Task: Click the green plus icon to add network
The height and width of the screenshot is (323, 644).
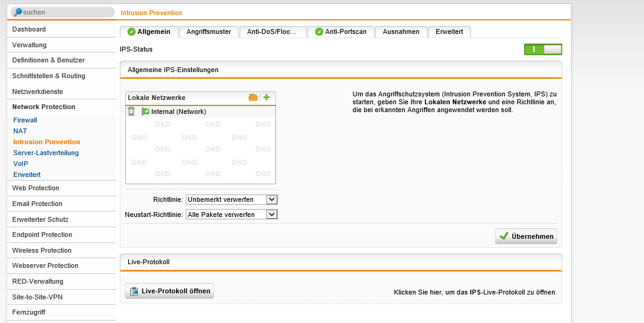Action: pyautogui.click(x=266, y=98)
